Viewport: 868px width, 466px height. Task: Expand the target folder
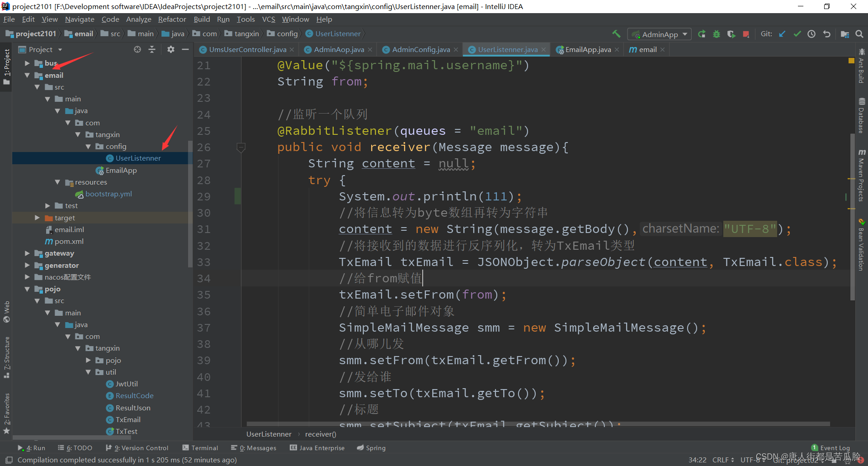37,218
